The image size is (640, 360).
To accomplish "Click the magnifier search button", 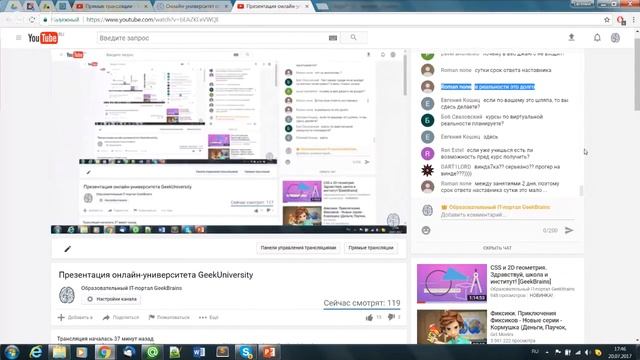I will click(x=353, y=38).
